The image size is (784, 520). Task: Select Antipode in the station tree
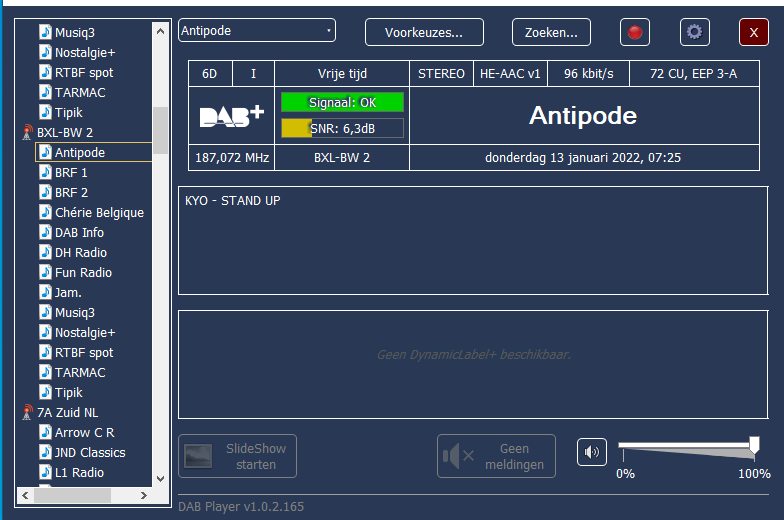(80, 152)
